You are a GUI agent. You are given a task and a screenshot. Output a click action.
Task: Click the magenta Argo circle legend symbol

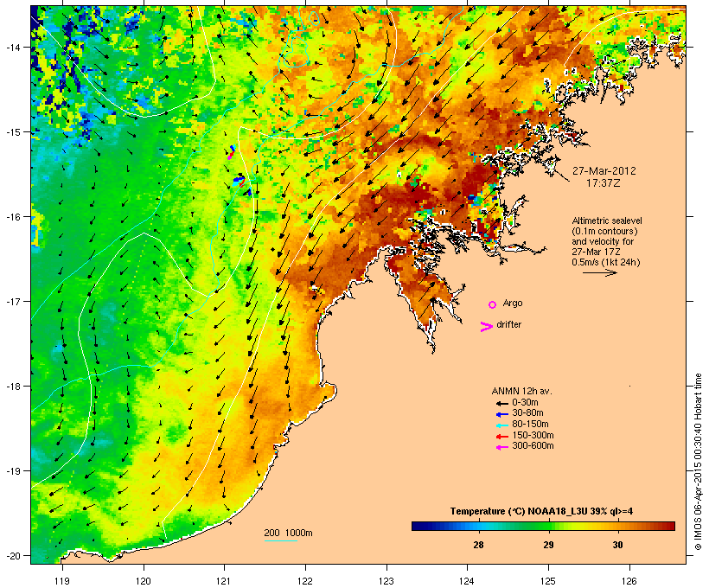point(493,304)
